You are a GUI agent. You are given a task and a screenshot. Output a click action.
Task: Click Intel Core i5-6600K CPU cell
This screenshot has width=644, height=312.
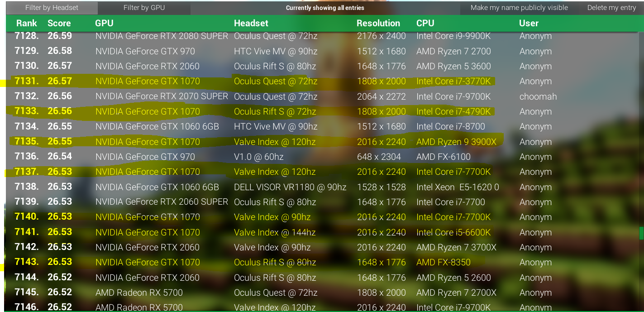coord(453,232)
